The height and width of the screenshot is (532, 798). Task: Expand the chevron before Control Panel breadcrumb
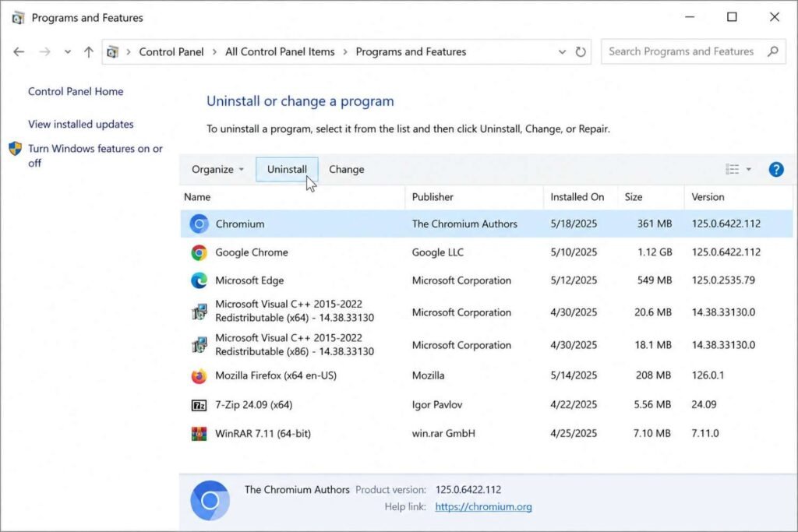129,52
